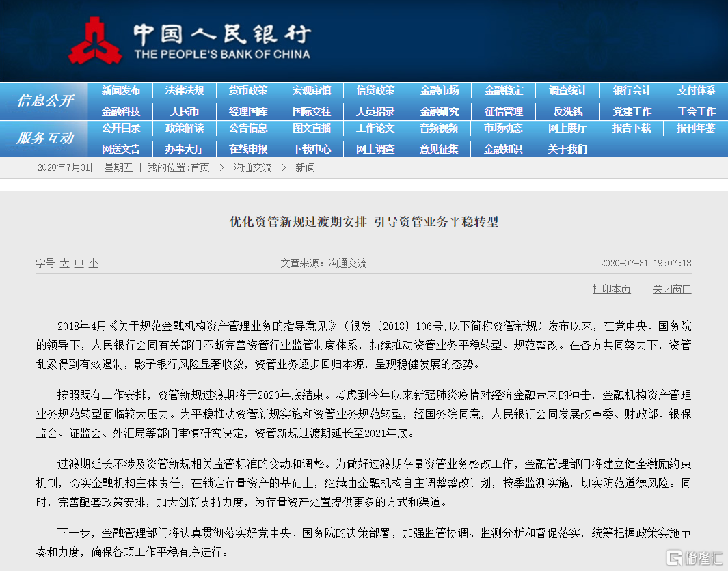Go to 图文直播 section
The height and width of the screenshot is (571, 728).
[312, 128]
